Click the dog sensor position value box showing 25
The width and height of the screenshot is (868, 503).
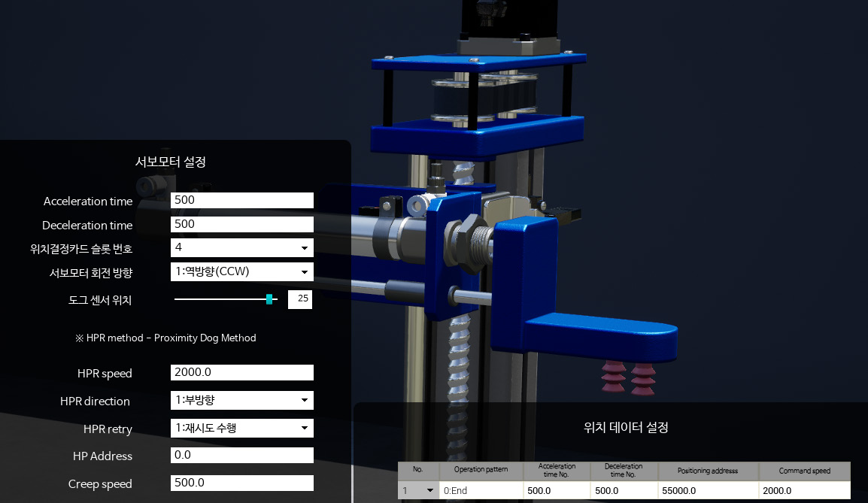[x=299, y=298]
